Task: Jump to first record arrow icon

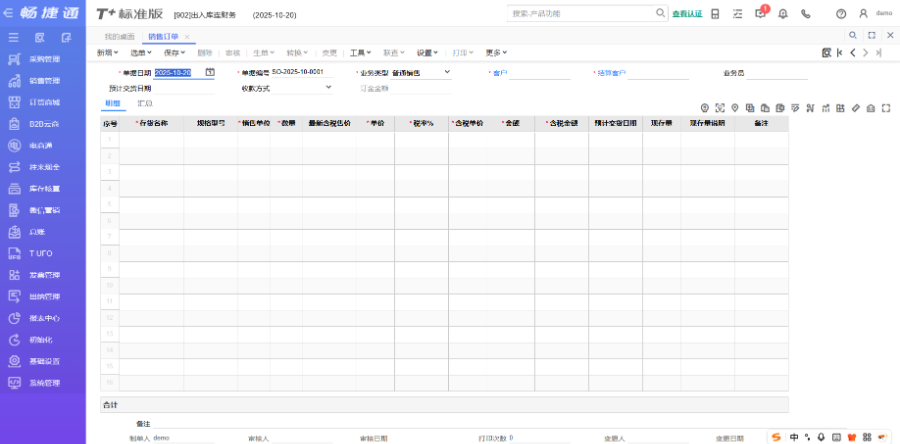Action: [839, 52]
